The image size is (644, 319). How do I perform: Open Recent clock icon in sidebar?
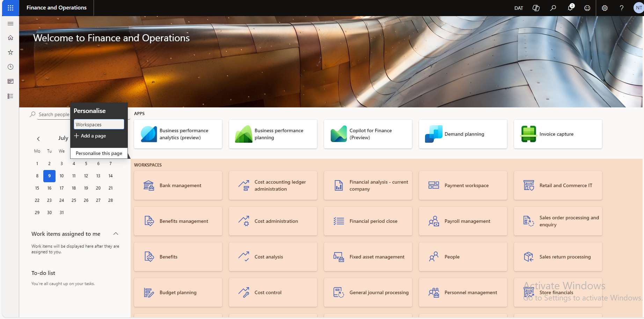10,67
